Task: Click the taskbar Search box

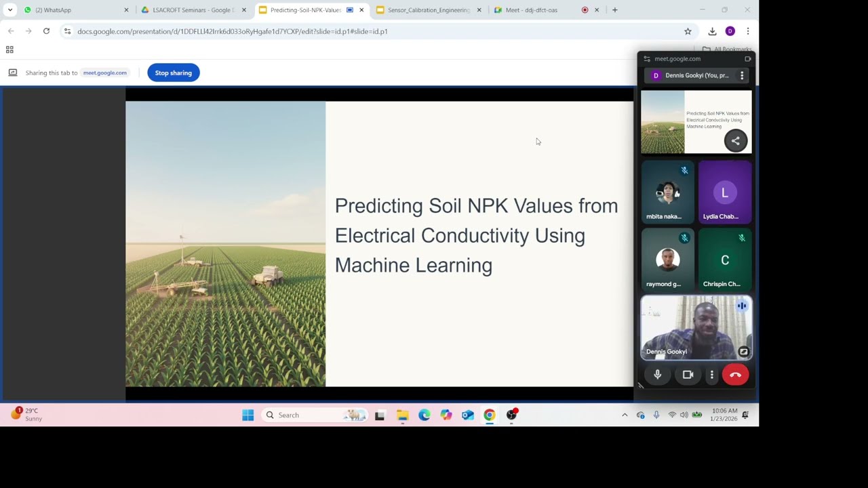Action: click(315, 415)
